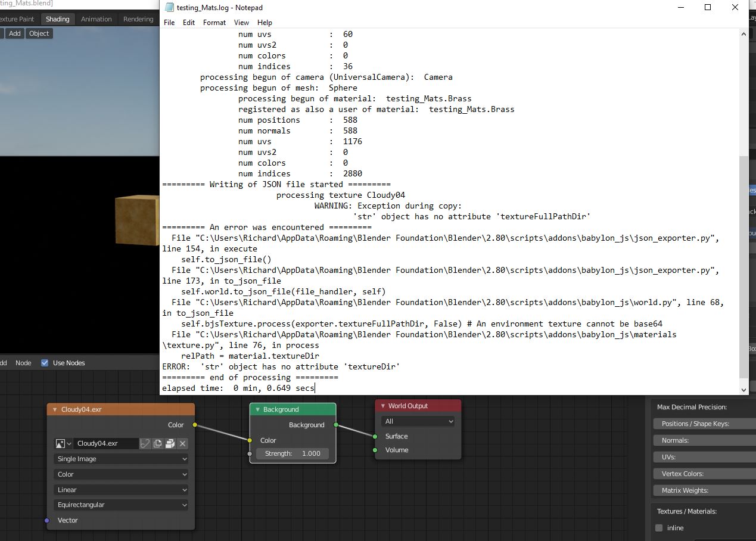Collapse the Background node with its triangle
Viewport: 756px width, 541px height.
[258, 409]
